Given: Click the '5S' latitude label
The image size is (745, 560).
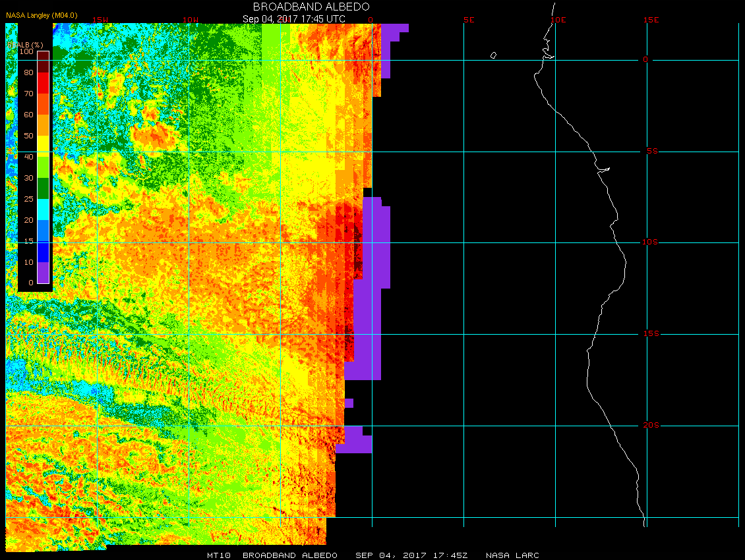Looking at the screenshot, I should (652, 151).
